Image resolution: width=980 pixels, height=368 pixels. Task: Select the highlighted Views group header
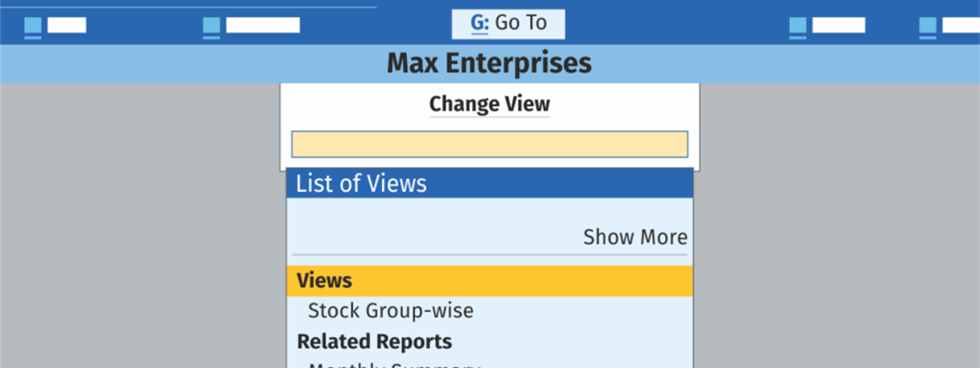coord(489,280)
